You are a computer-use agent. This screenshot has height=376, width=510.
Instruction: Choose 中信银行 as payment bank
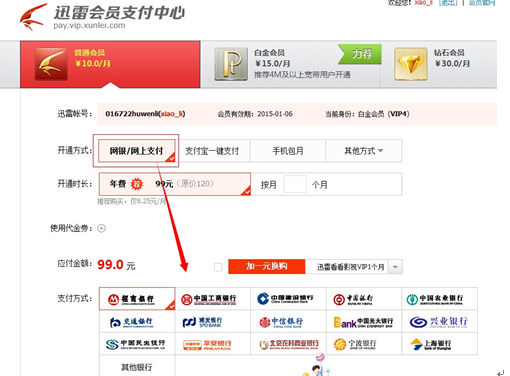pos(288,322)
